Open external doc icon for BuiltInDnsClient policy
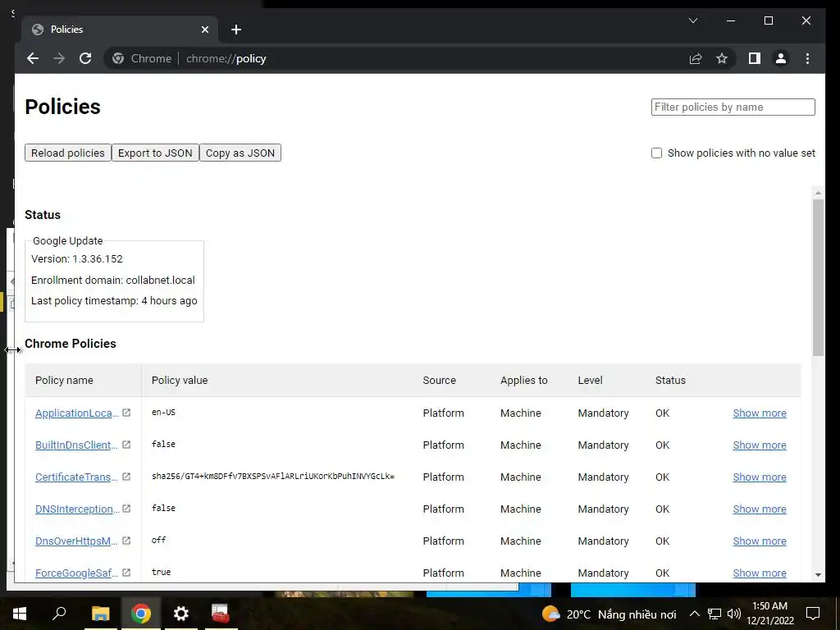The width and height of the screenshot is (840, 630). [x=126, y=445]
